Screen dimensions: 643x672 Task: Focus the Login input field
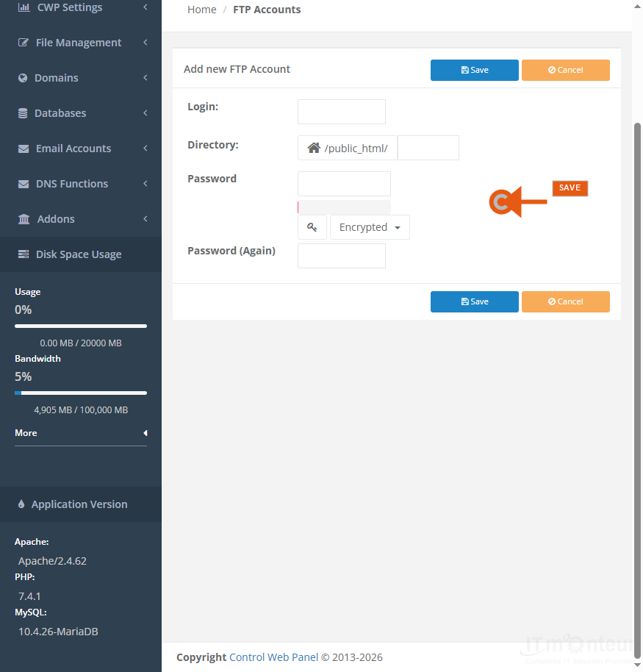pos(342,112)
